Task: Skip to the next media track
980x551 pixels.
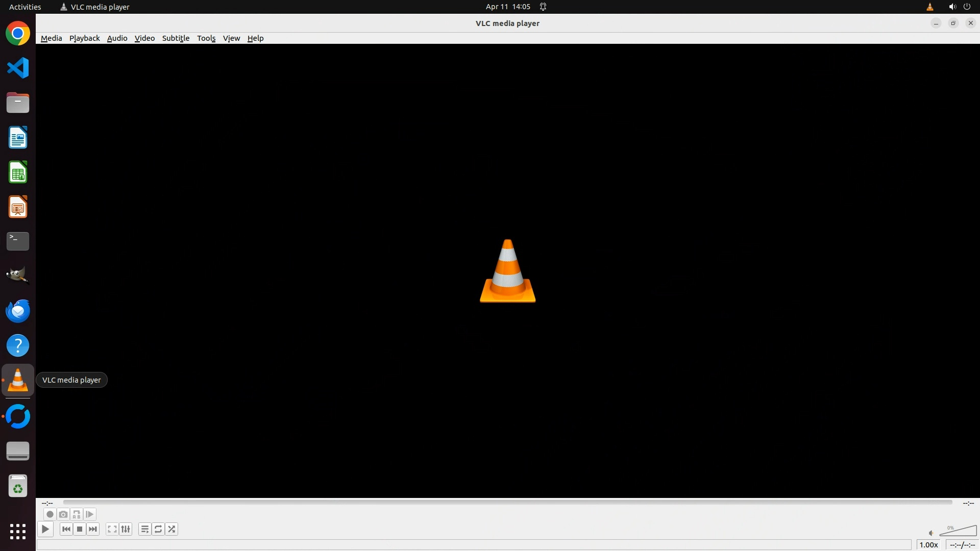Action: point(93,529)
